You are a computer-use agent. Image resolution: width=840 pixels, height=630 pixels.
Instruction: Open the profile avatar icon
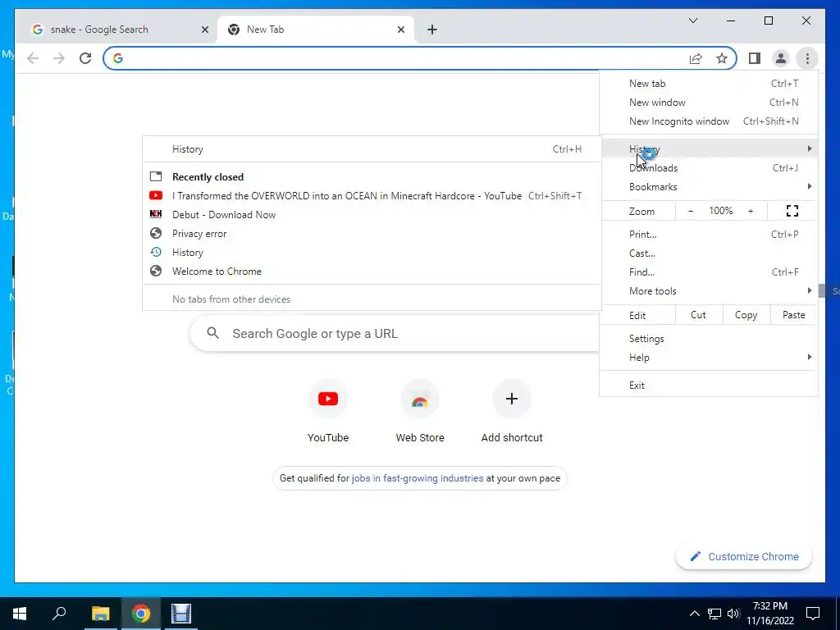click(x=781, y=58)
